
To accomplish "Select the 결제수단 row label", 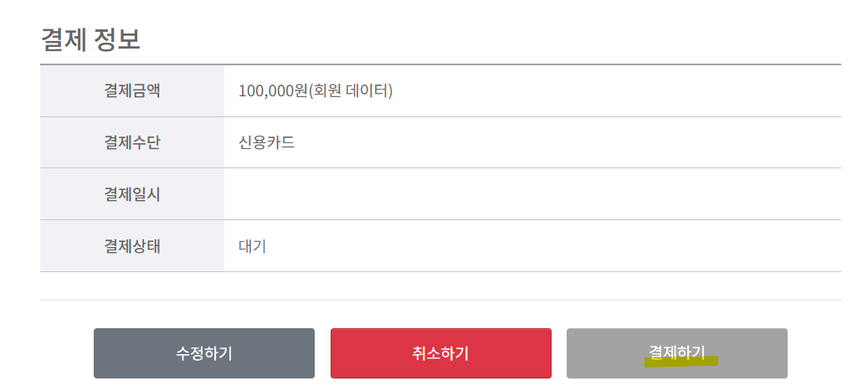I will pos(132,142).
